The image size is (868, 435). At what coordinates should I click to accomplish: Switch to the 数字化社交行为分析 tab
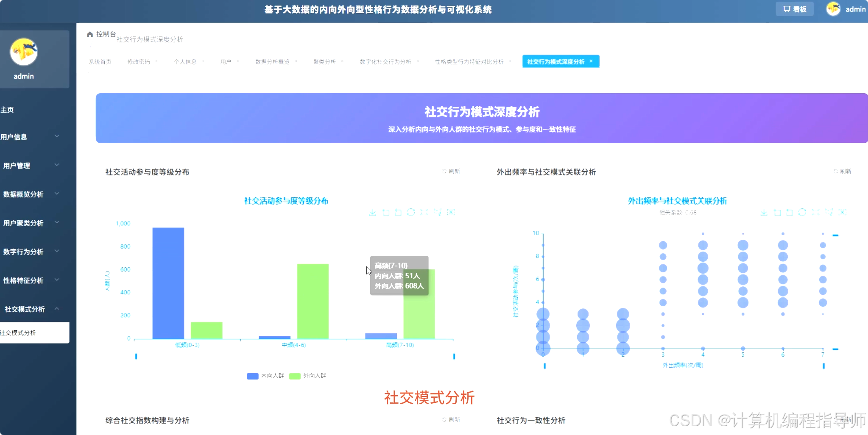385,62
